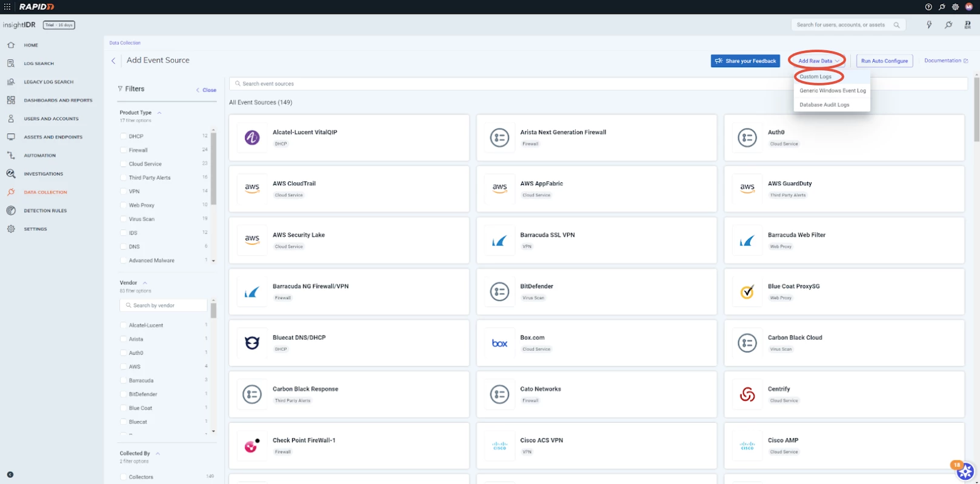Select the Data Collection rocket icon
The image size is (980, 484).
click(11, 192)
